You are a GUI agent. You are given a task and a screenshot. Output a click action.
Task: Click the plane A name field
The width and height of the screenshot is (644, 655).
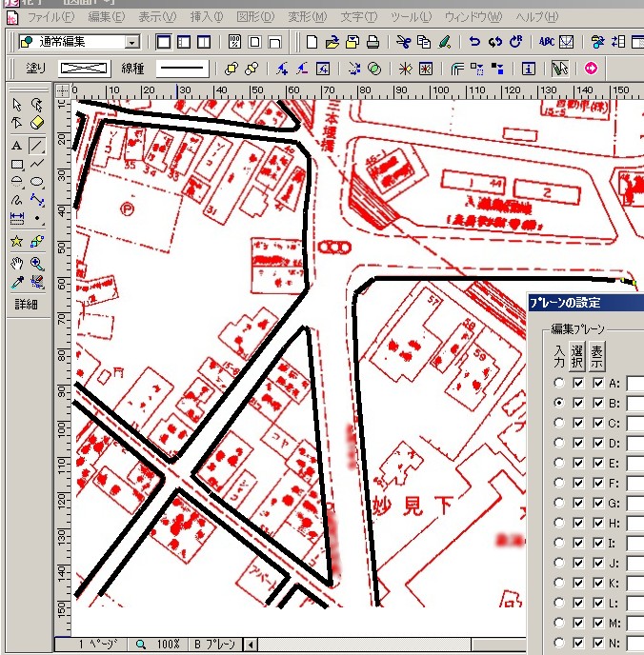[635, 383]
